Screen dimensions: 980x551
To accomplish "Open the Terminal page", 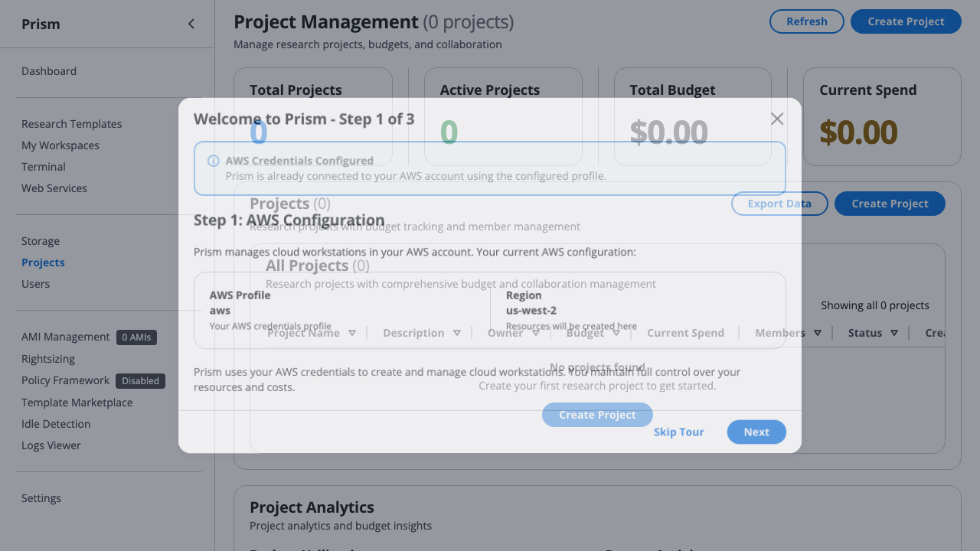I will tap(44, 167).
